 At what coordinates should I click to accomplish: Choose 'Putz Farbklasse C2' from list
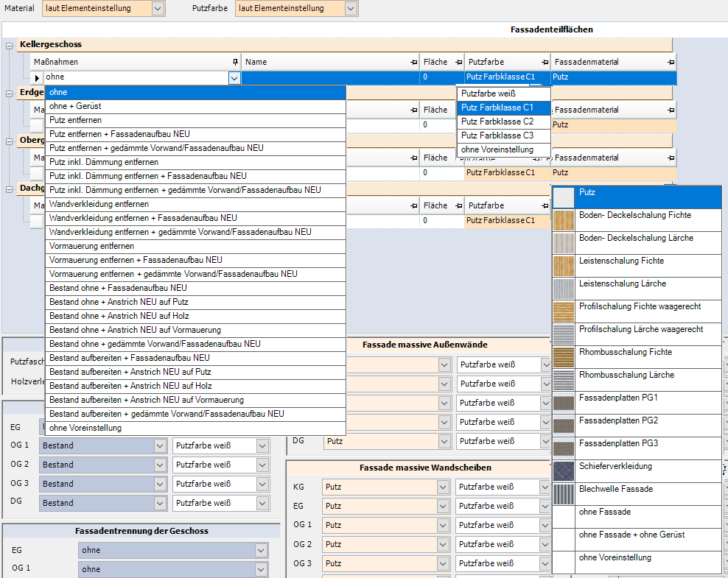click(497, 121)
